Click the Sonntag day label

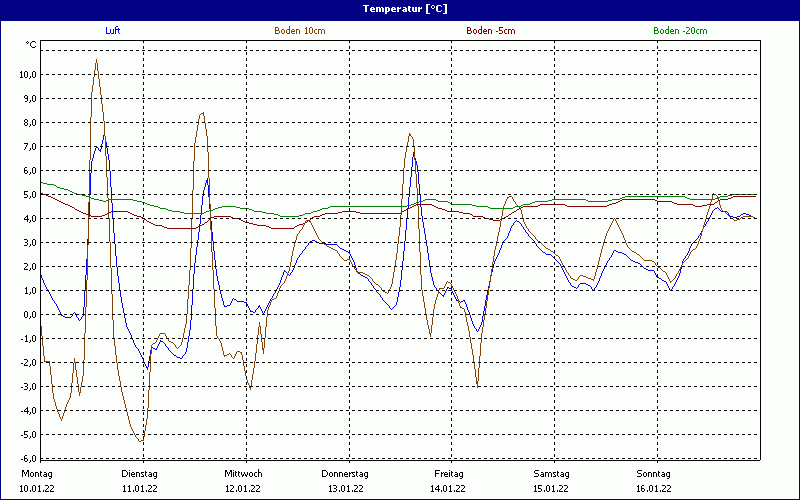coord(654,473)
